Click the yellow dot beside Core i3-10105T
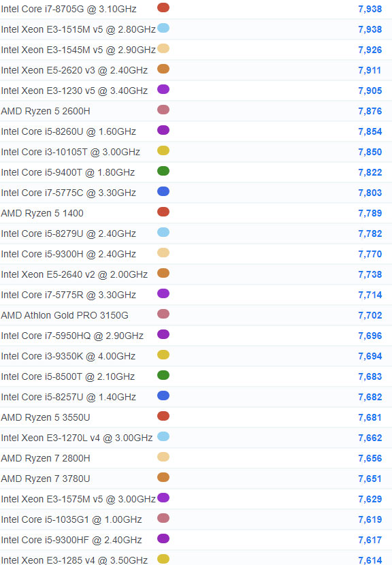This screenshot has height=565, width=392. coord(163,150)
